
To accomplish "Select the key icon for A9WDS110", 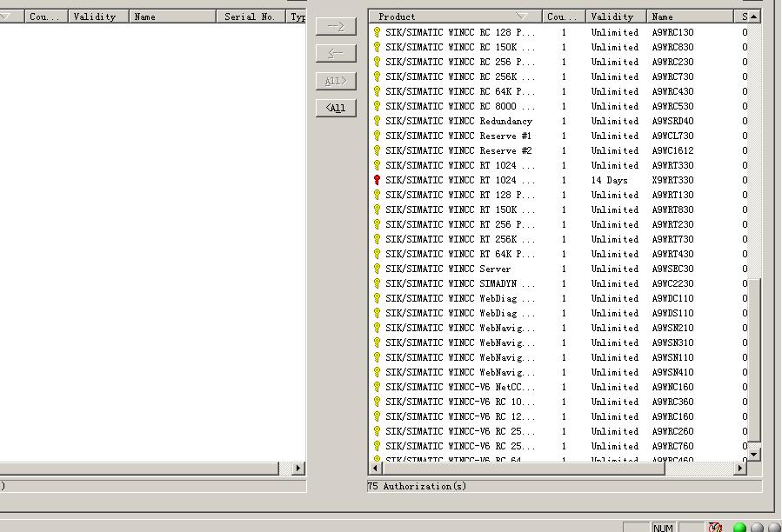I will 377,313.
